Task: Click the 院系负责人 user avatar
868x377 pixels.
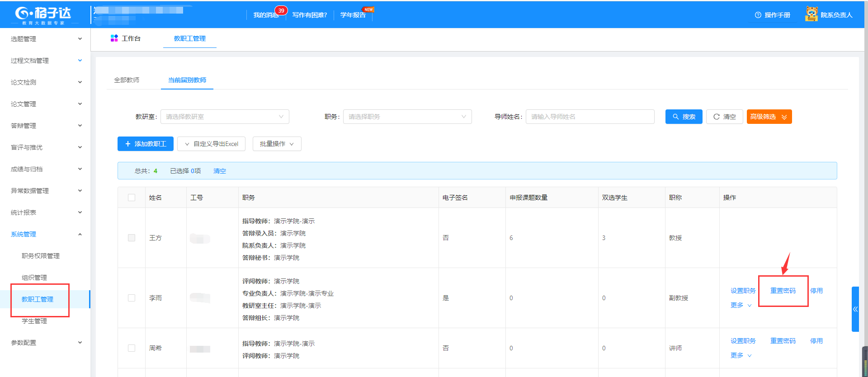Action: (811, 14)
